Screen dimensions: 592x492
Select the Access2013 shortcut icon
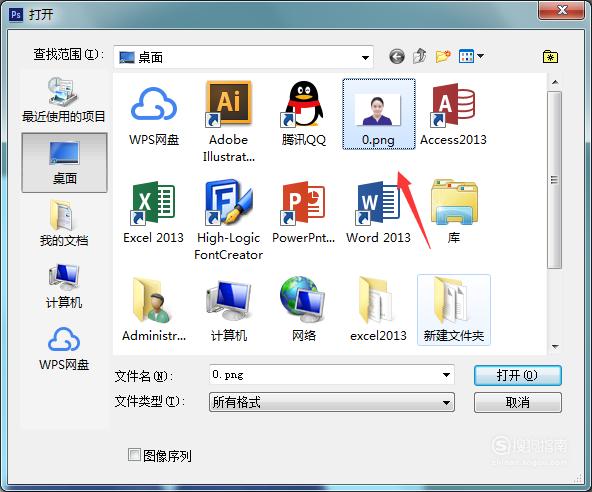coord(453,105)
